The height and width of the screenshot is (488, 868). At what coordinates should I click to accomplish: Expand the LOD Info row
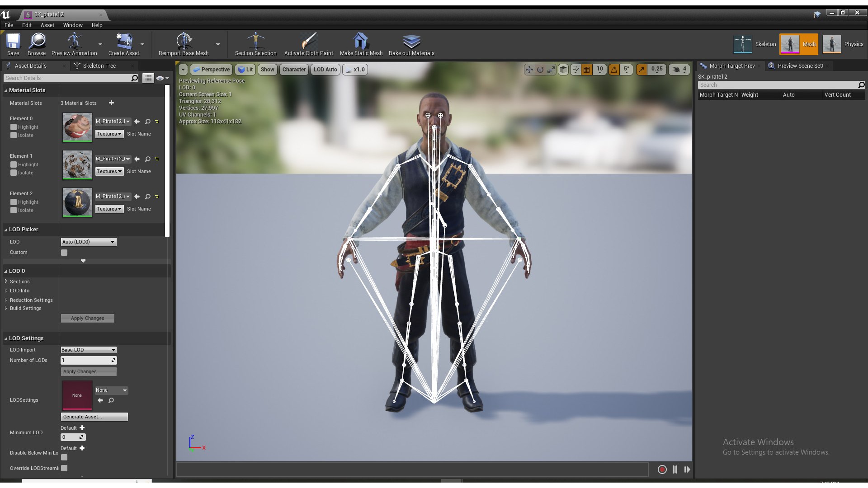coord(6,291)
